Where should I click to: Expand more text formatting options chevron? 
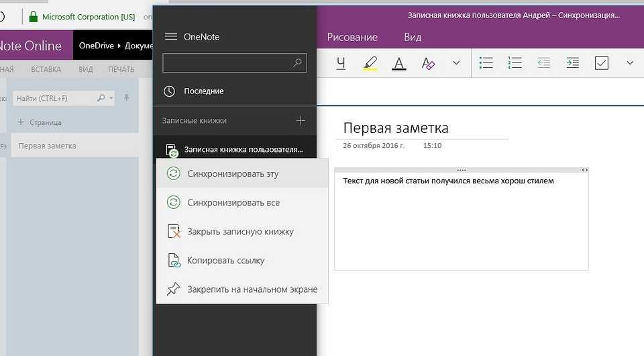coord(456,63)
